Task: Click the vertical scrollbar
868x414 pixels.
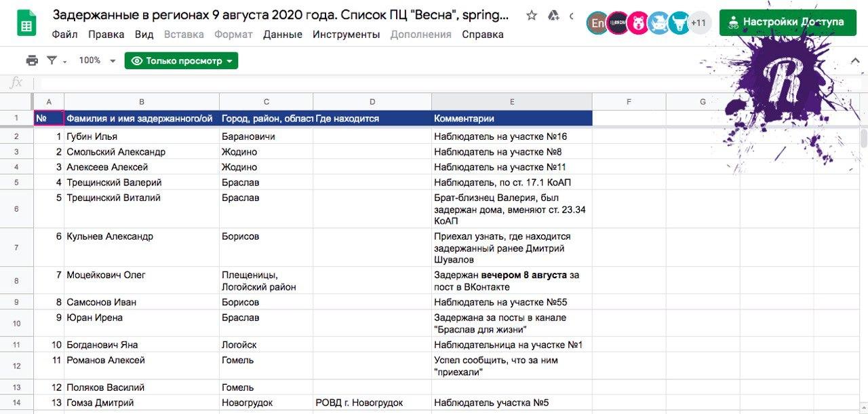Action: point(863,138)
